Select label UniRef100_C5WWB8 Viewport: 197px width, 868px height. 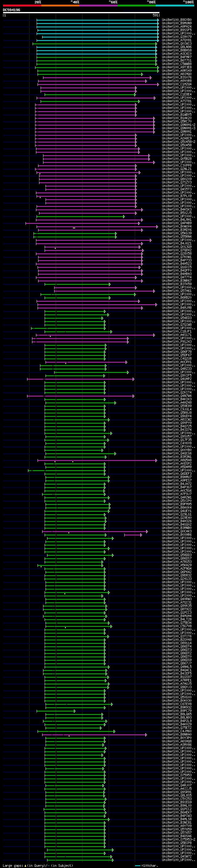[177, 64]
